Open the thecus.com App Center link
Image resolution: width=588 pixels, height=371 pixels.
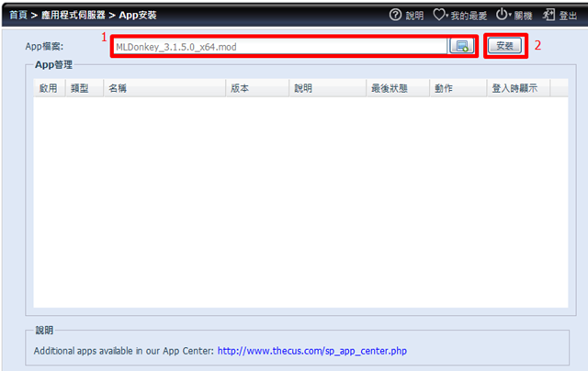(312, 351)
